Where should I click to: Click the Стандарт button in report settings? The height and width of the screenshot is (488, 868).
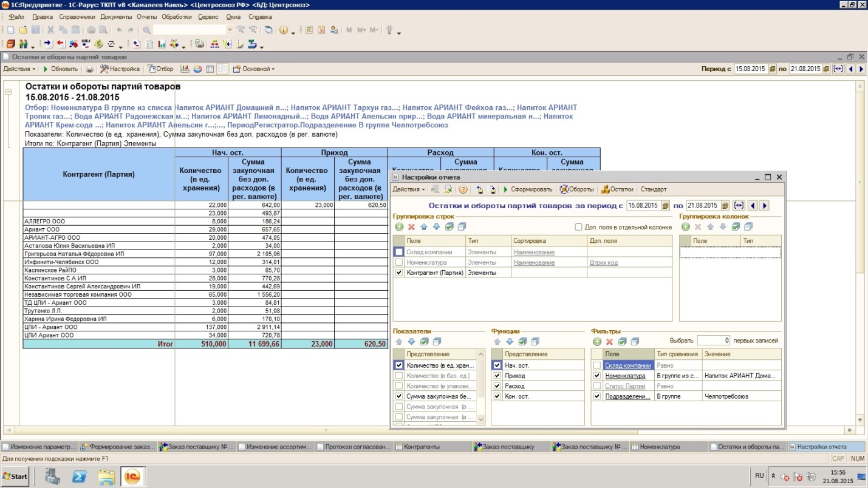click(654, 189)
